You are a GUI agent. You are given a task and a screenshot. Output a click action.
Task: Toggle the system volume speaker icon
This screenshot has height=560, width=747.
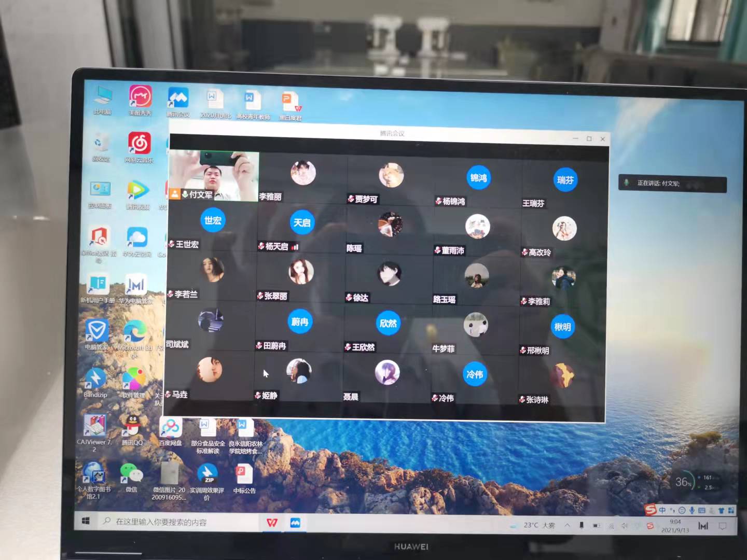pos(625,526)
